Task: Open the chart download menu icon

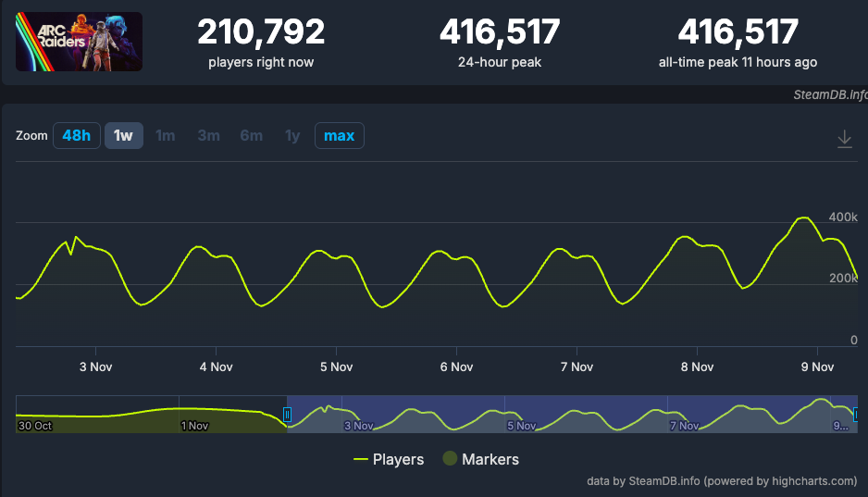Action: tap(844, 139)
